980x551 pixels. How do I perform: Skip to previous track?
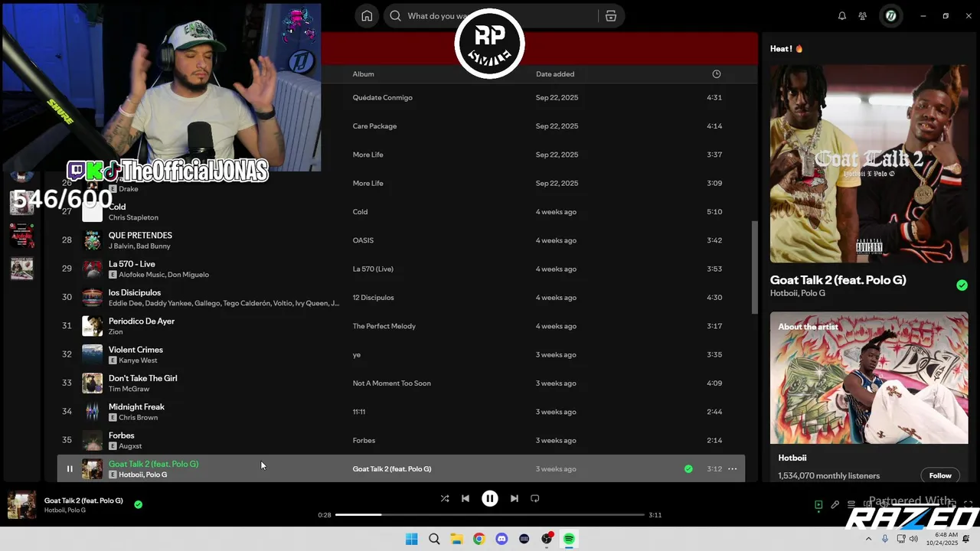465,498
